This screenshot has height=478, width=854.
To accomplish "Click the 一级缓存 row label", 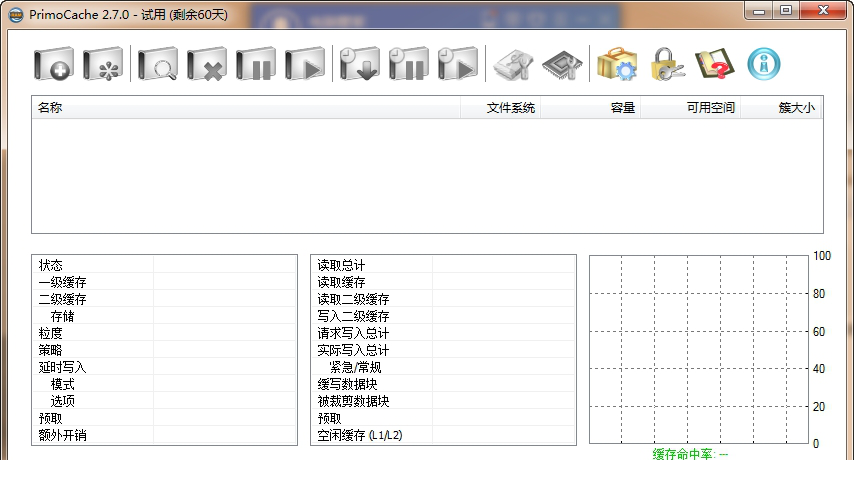I will point(63,282).
